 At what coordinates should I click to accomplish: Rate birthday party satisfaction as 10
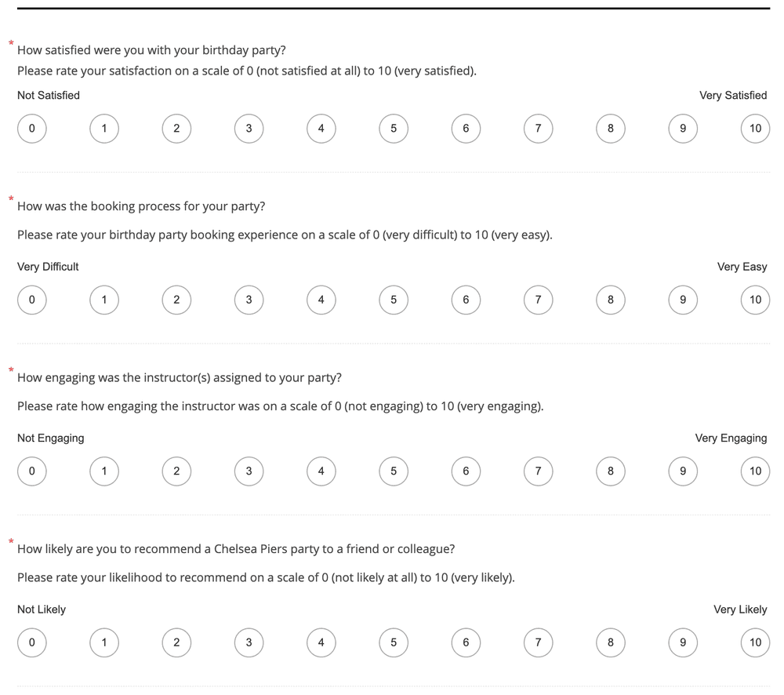pyautogui.click(x=755, y=129)
